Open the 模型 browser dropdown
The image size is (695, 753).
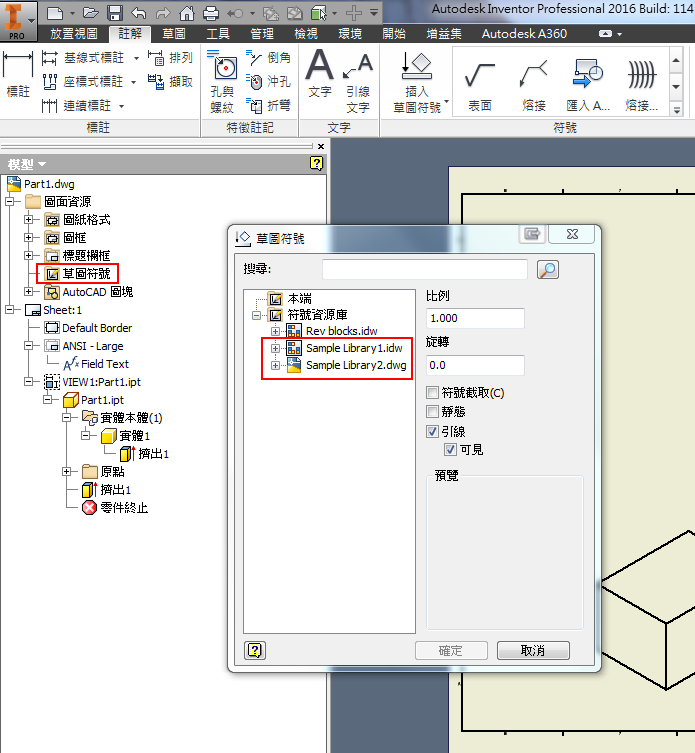(42, 164)
